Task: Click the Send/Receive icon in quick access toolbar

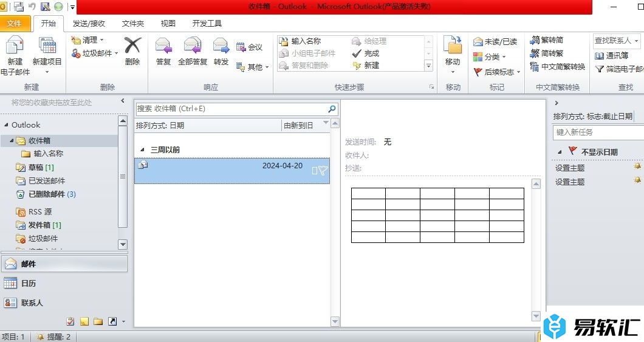Action: click(18, 6)
